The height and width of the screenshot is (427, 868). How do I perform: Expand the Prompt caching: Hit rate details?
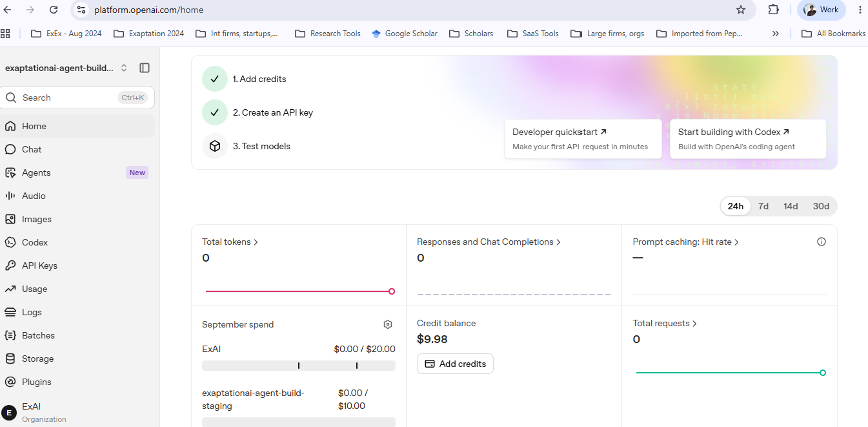[686, 242]
